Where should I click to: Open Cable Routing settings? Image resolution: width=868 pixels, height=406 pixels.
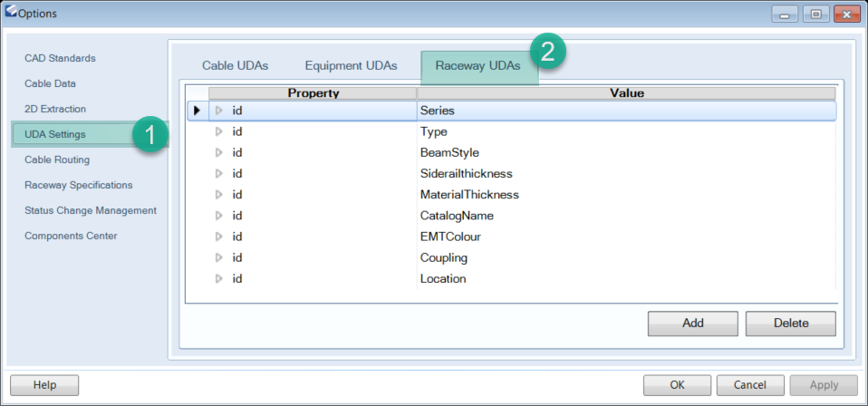57,159
